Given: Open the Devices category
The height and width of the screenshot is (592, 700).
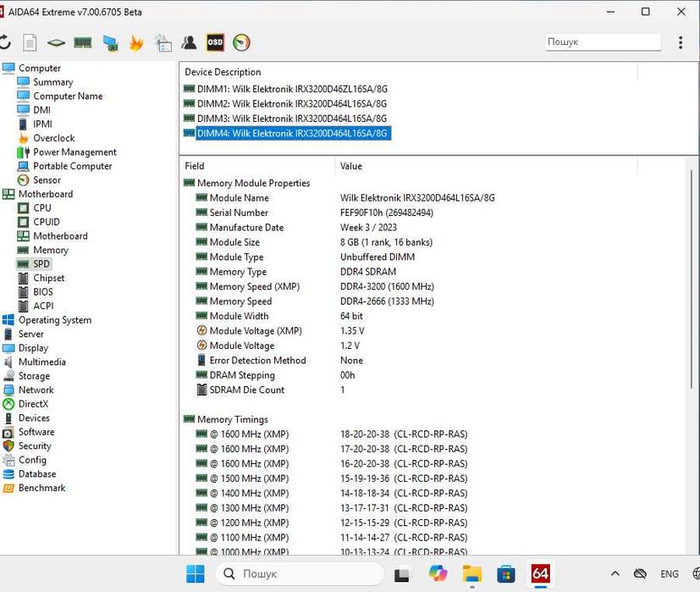Looking at the screenshot, I should [34, 418].
